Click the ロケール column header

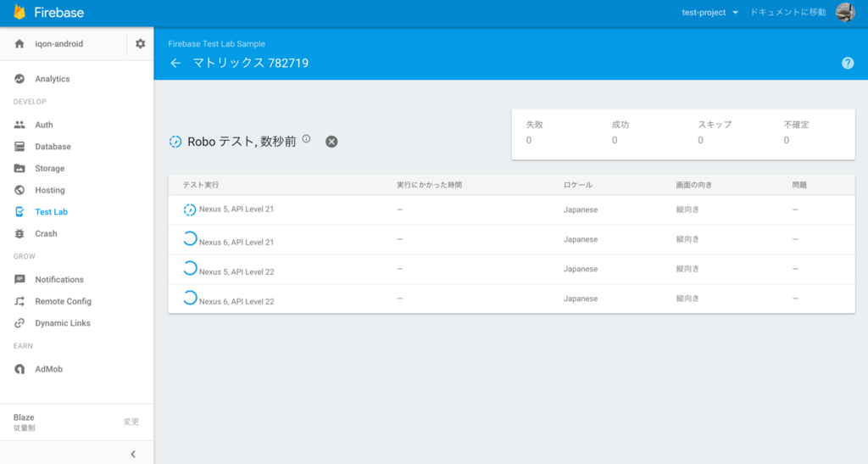tap(578, 185)
